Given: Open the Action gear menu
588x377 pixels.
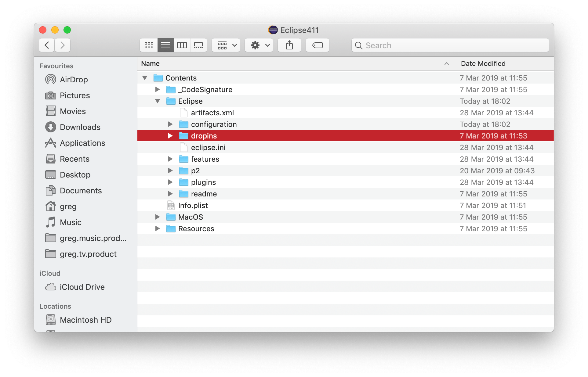Looking at the screenshot, I should (259, 45).
